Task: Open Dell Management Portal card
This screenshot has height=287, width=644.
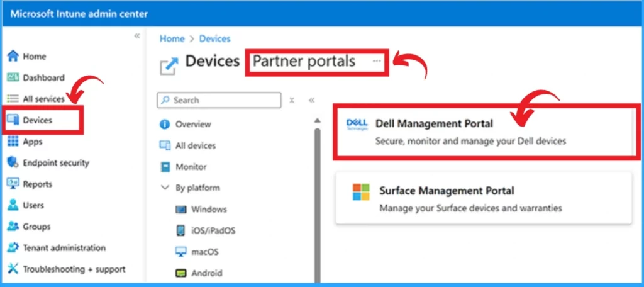Action: pos(484,132)
